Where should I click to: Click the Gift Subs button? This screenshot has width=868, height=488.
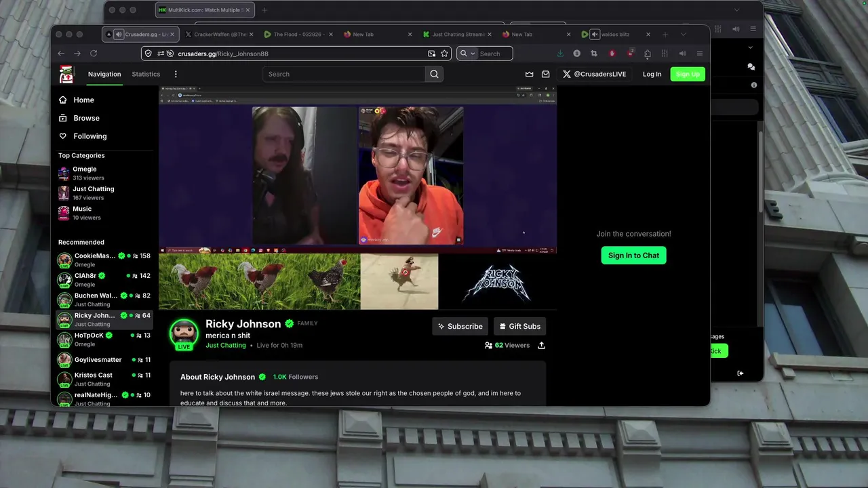519,326
